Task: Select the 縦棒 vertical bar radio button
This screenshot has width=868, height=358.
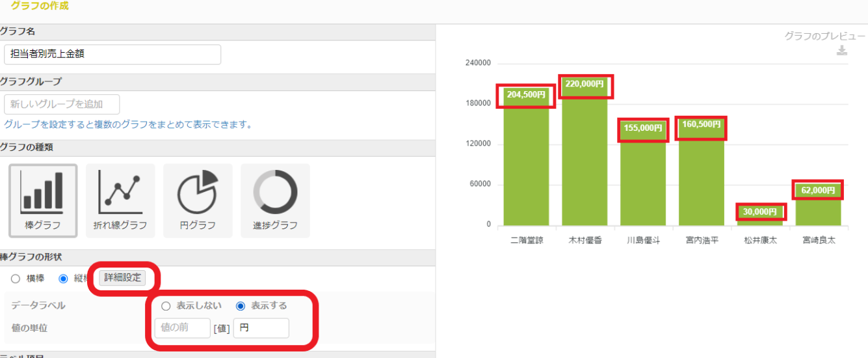Action: (x=63, y=279)
